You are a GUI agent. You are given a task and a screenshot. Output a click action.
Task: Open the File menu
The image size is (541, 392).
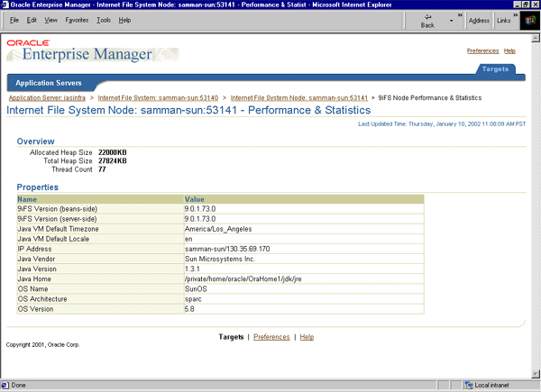pyautogui.click(x=14, y=21)
